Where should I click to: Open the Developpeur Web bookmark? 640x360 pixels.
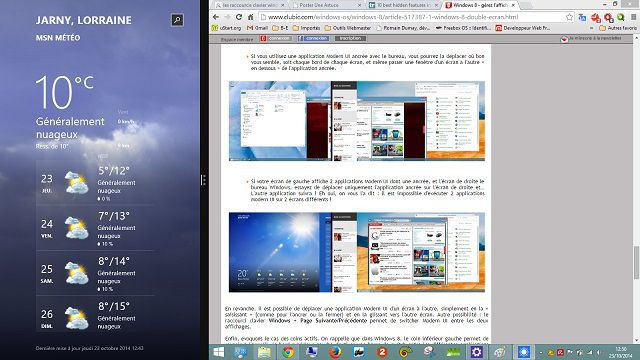[523, 28]
